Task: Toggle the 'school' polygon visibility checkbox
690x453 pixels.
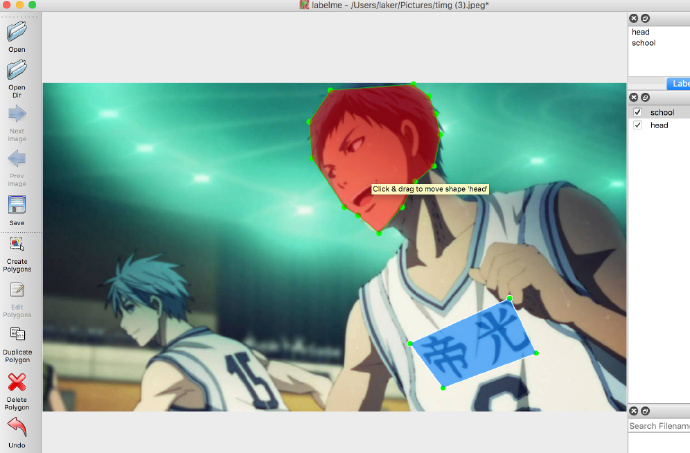Action: tap(637, 112)
